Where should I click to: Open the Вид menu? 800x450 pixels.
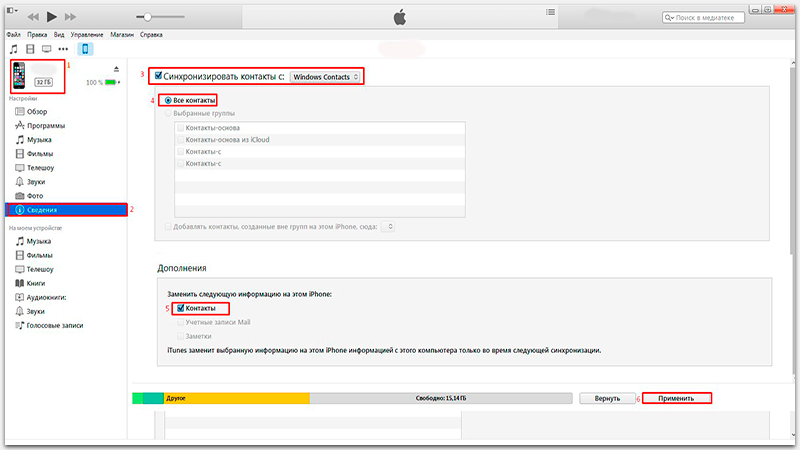(x=59, y=35)
